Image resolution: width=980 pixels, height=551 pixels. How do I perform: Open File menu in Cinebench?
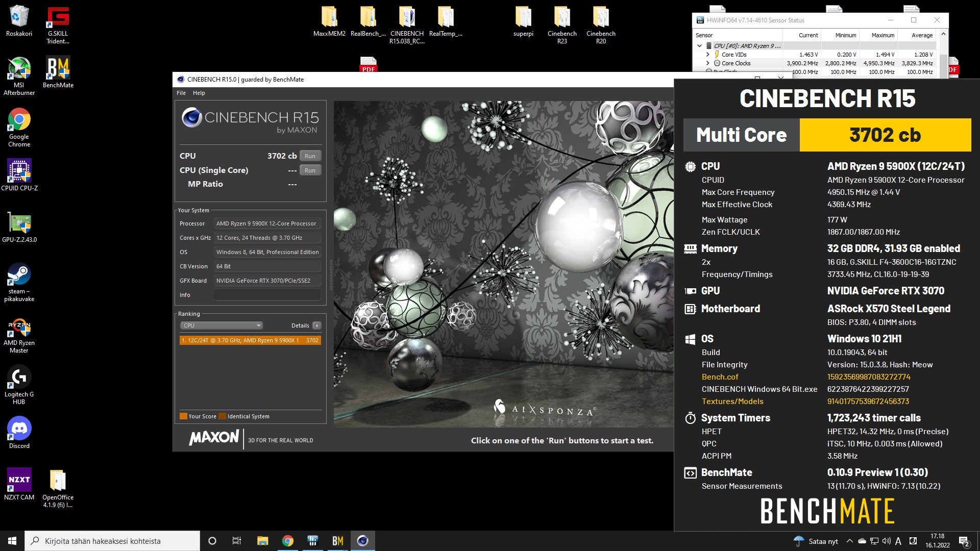181,93
